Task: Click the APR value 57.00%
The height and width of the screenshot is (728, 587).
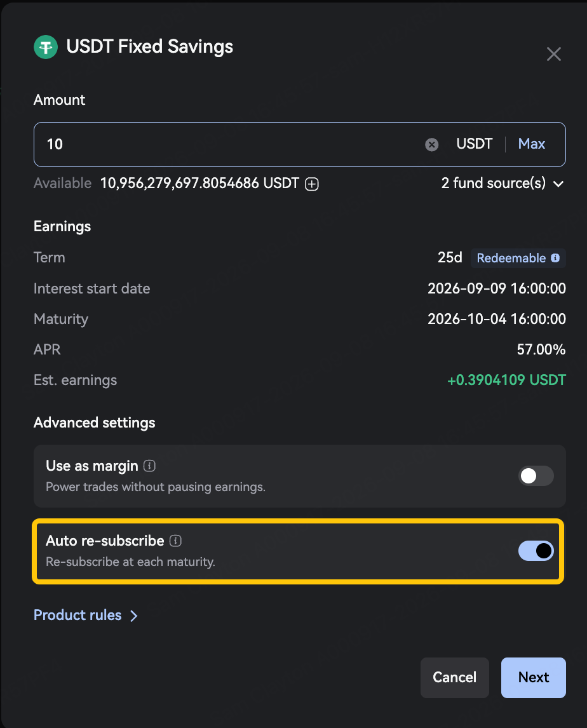Action: pos(541,349)
